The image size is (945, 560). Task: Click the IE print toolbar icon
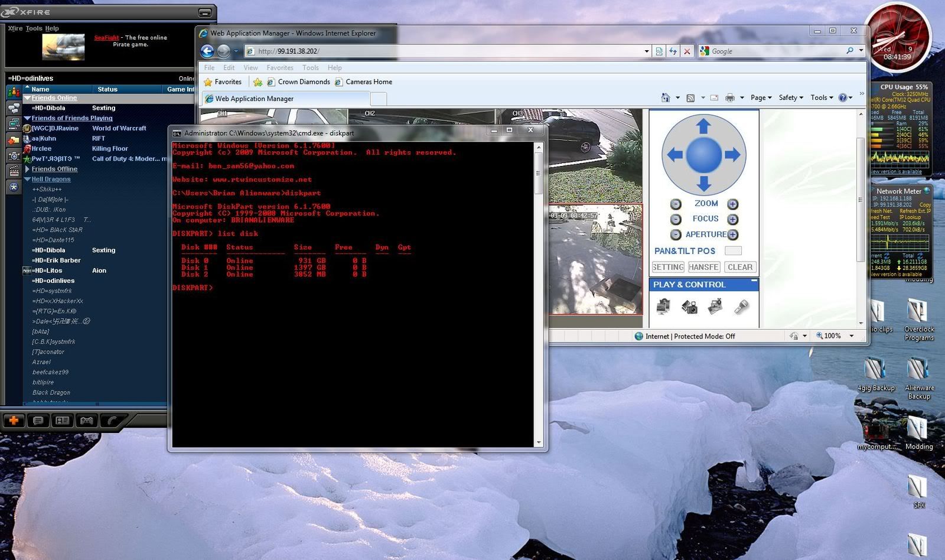pyautogui.click(x=730, y=97)
